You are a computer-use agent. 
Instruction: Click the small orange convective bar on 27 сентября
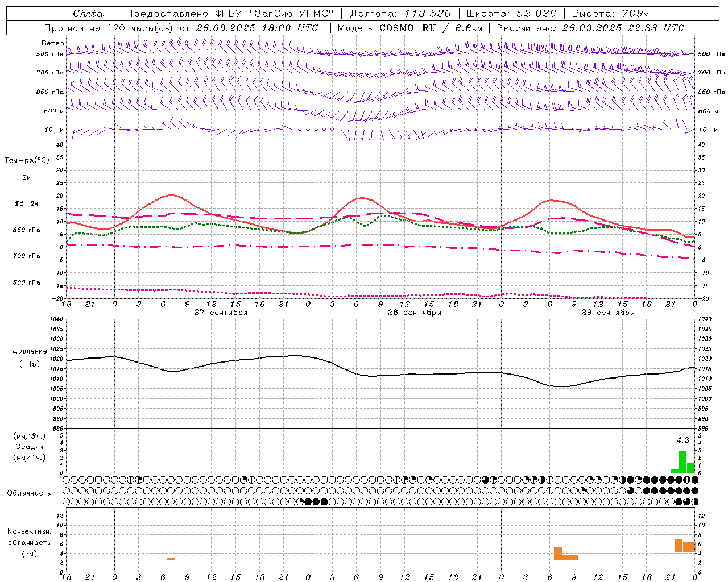coord(171,559)
